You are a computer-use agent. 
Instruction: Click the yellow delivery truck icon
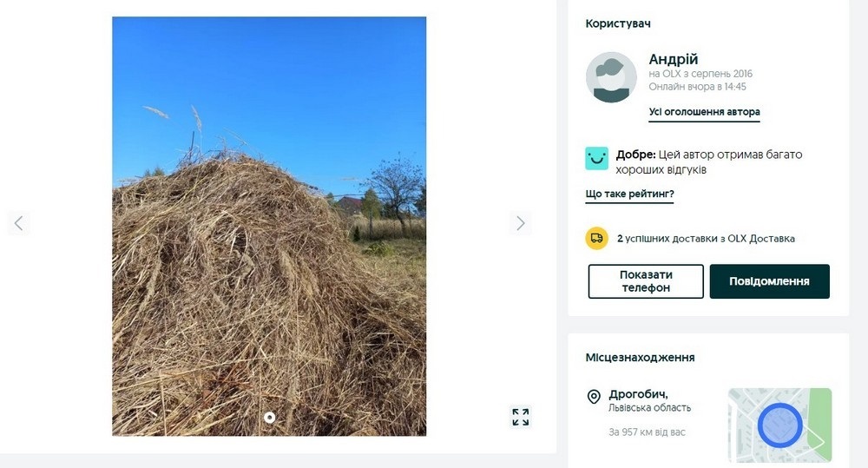tap(597, 239)
